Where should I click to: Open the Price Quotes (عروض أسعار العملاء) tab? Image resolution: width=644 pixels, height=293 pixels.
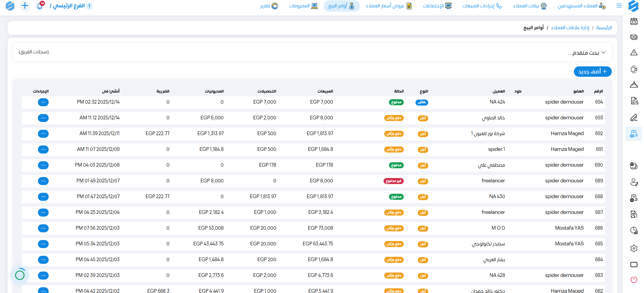pyautogui.click(x=389, y=6)
